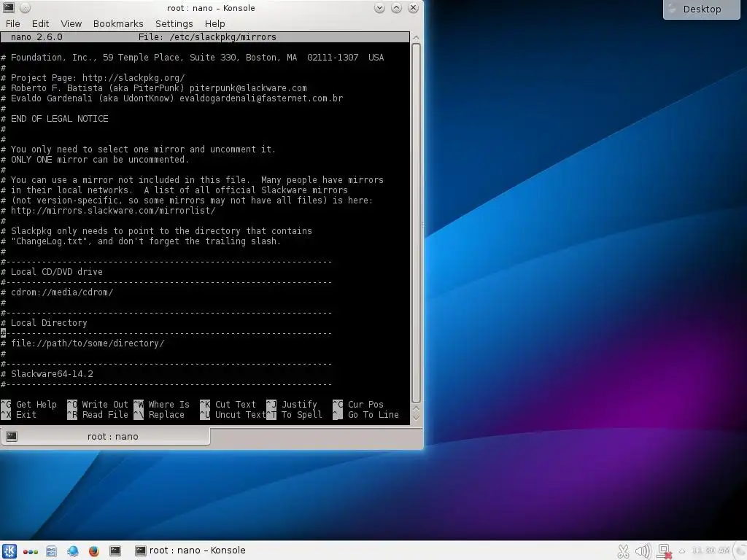
Task: Click the 'piterpunk@slackware.com' email text
Action: pos(248,88)
